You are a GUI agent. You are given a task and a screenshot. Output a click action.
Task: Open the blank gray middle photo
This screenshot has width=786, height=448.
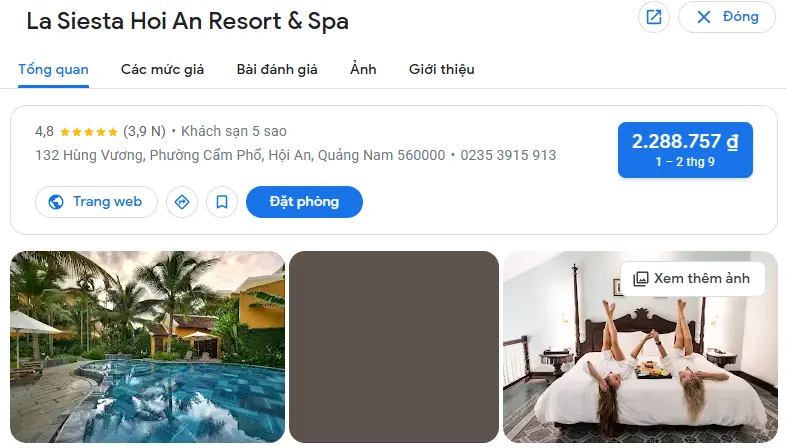394,347
